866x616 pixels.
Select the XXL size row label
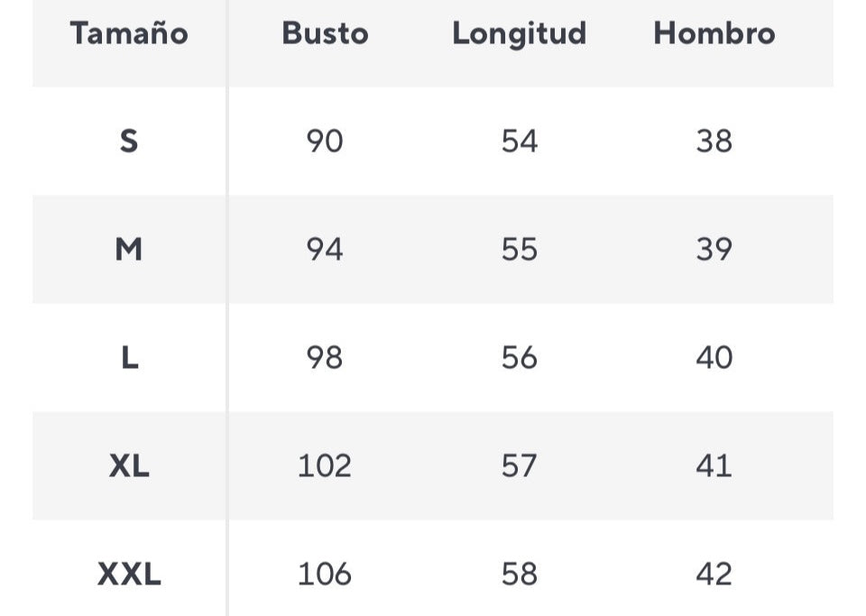[x=129, y=574]
